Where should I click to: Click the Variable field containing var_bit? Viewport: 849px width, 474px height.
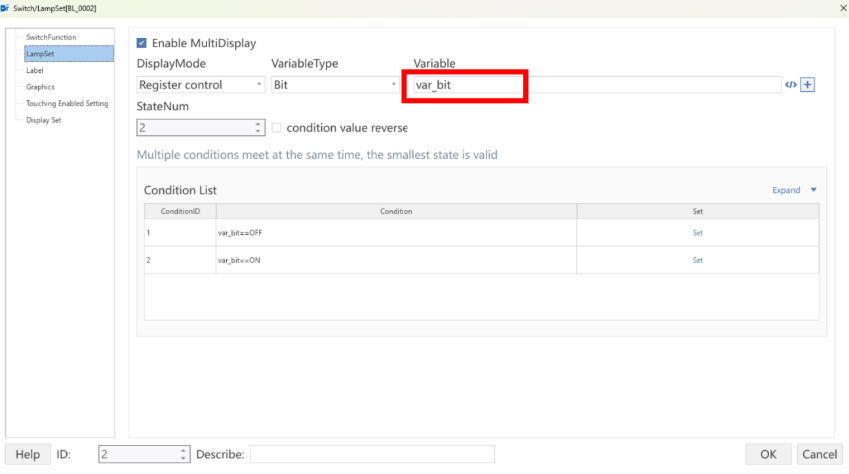click(596, 85)
